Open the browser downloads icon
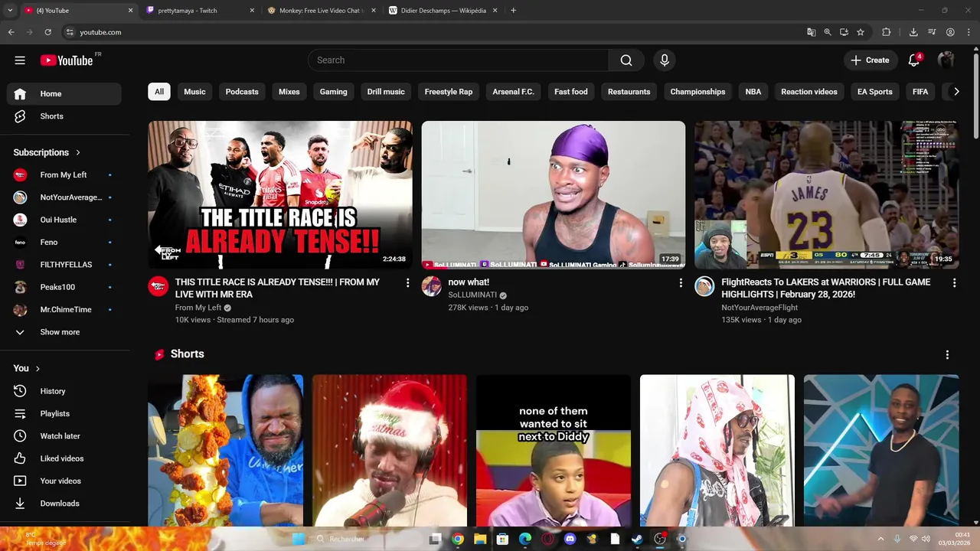The width and height of the screenshot is (980, 551). click(x=913, y=32)
